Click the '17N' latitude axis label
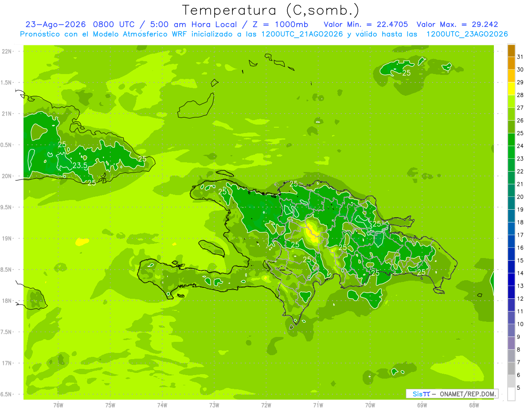 pyautogui.click(x=6, y=363)
